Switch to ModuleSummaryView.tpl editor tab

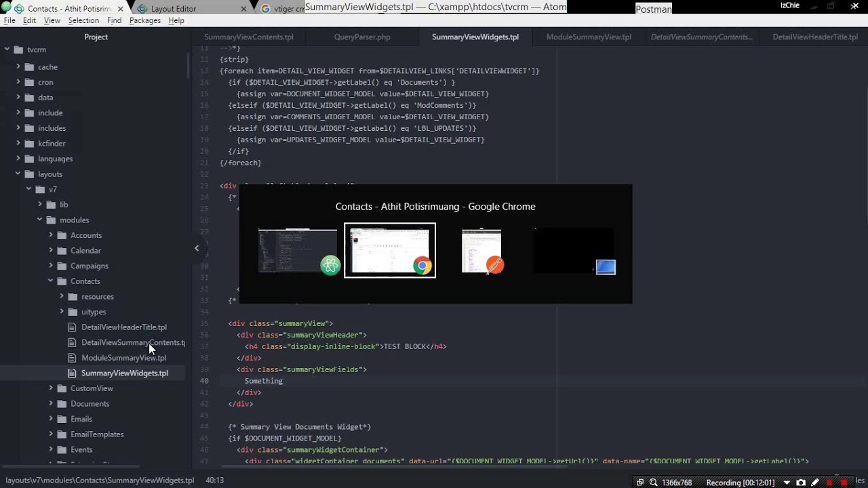[589, 37]
